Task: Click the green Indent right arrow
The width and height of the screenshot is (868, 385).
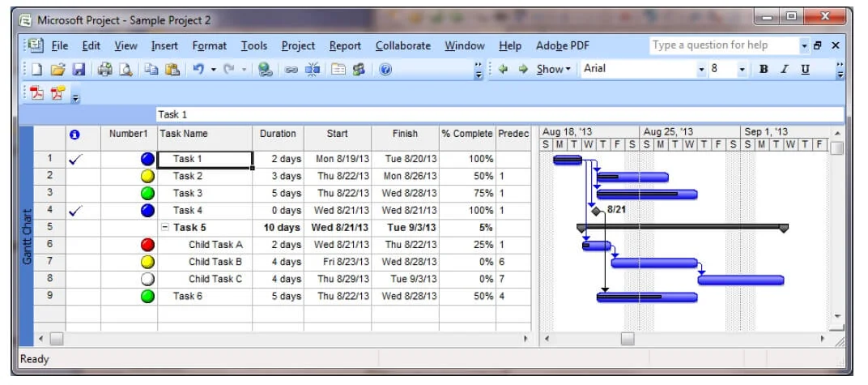Action: pyautogui.click(x=522, y=69)
